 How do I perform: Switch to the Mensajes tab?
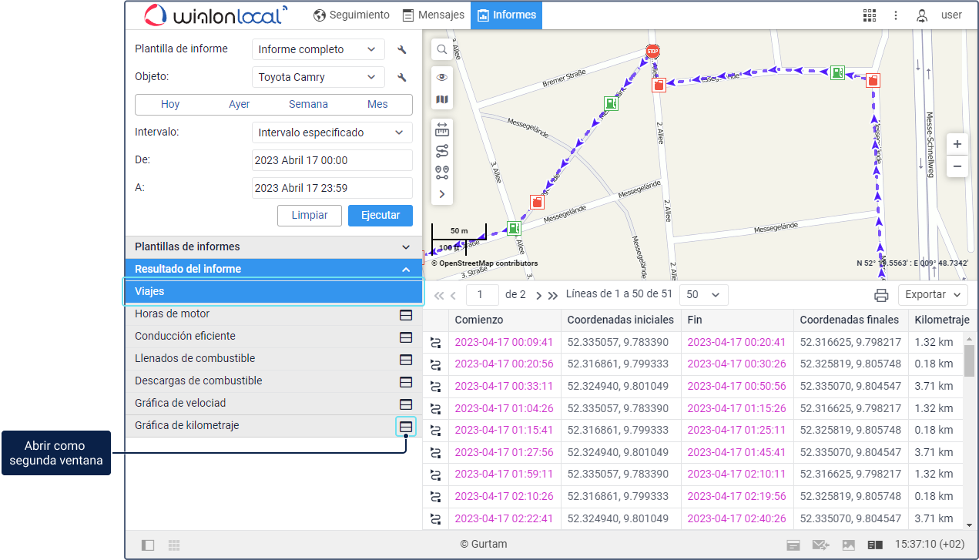pos(434,15)
